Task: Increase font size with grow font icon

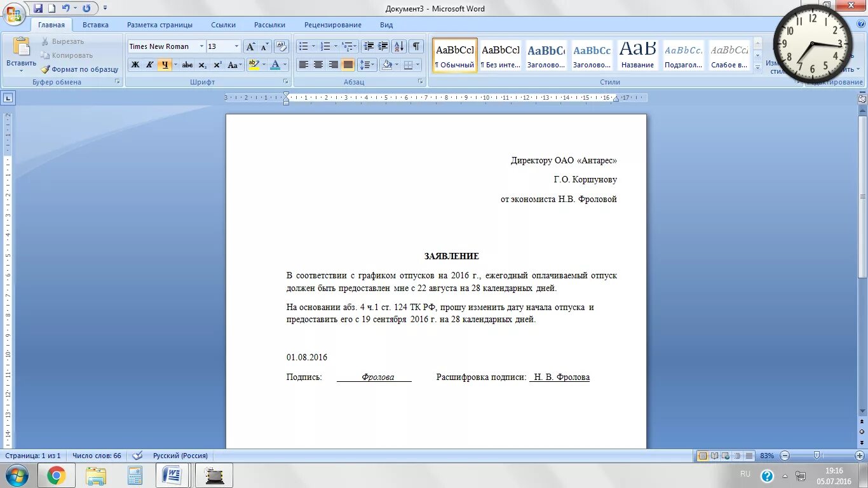Action: 250,46
